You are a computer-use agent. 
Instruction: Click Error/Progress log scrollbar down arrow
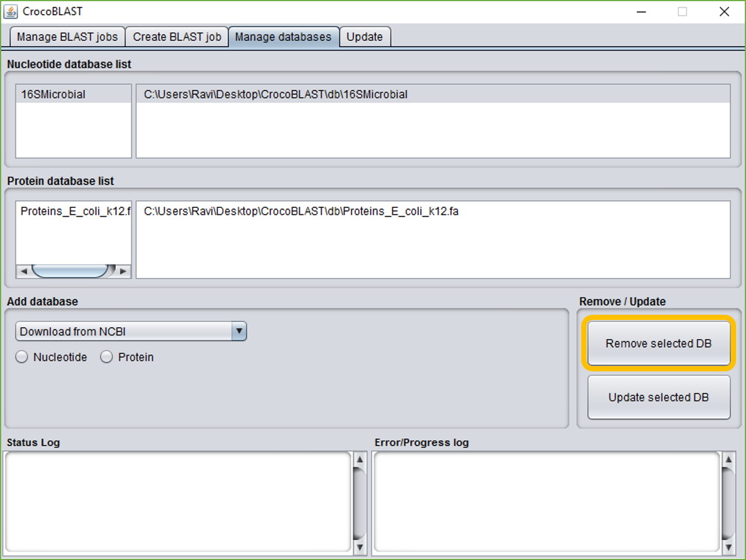(x=728, y=547)
